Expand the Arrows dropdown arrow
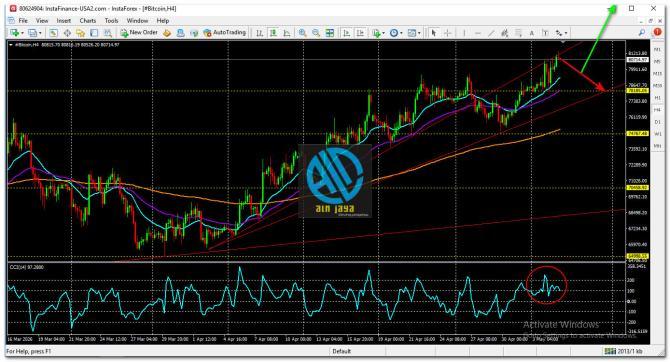Image resolution: width=670 pixels, height=362 pixels. pos(566,33)
